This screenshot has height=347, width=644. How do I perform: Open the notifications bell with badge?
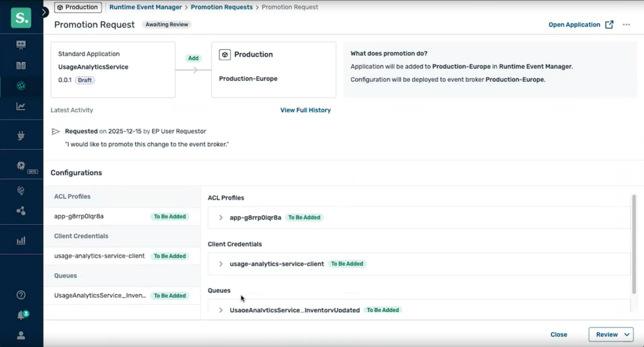tap(21, 316)
